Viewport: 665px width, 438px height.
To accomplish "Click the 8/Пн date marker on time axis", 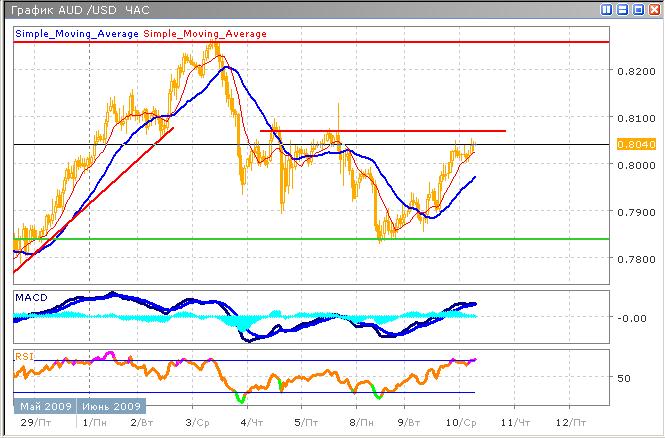I will point(355,422).
